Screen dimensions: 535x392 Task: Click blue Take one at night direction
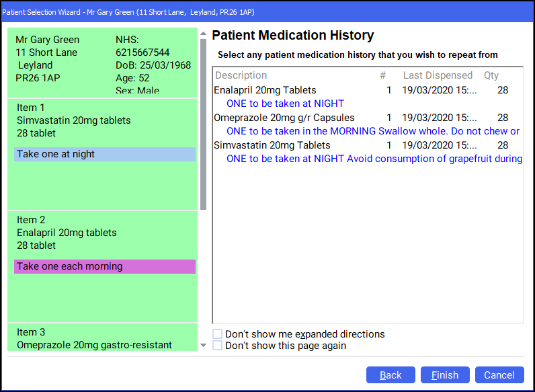click(104, 155)
